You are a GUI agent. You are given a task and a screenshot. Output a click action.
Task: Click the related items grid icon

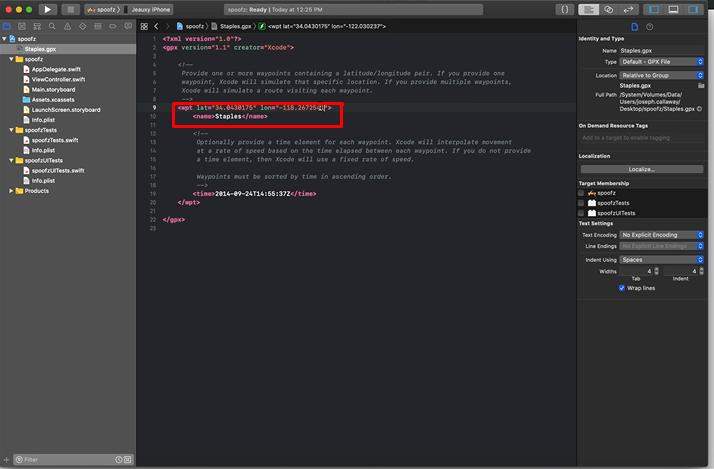pos(143,26)
